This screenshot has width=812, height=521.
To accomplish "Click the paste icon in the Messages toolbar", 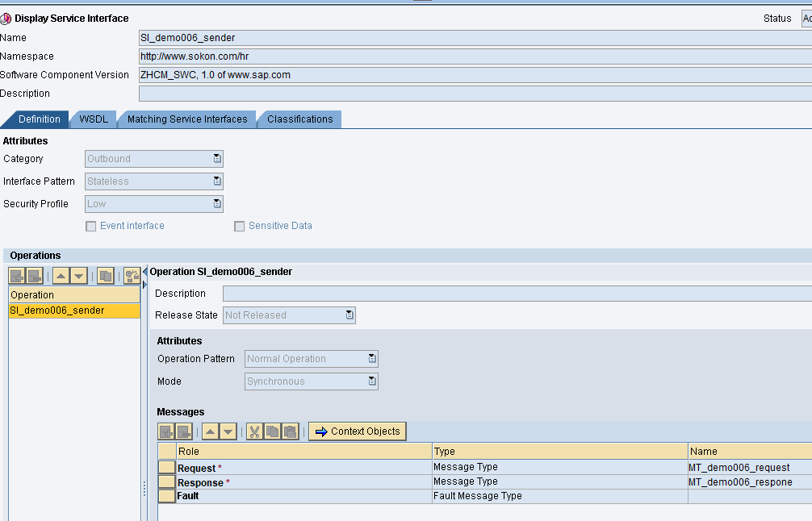I will pyautogui.click(x=291, y=431).
